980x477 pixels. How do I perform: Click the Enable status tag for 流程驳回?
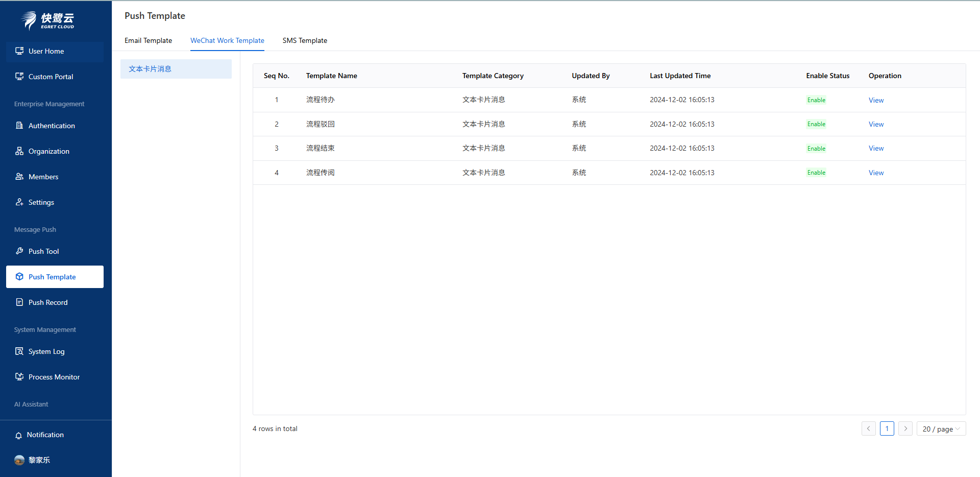coord(816,124)
